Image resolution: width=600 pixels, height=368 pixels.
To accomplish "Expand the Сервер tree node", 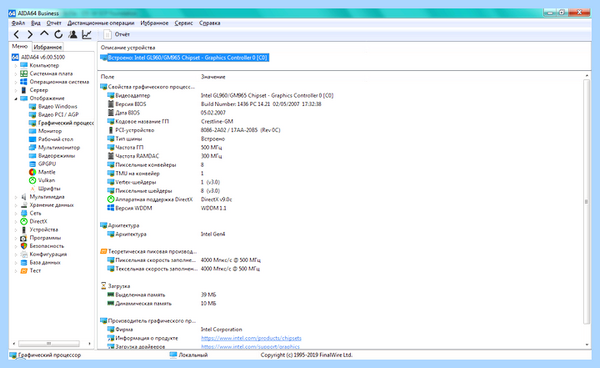I will 16,90.
